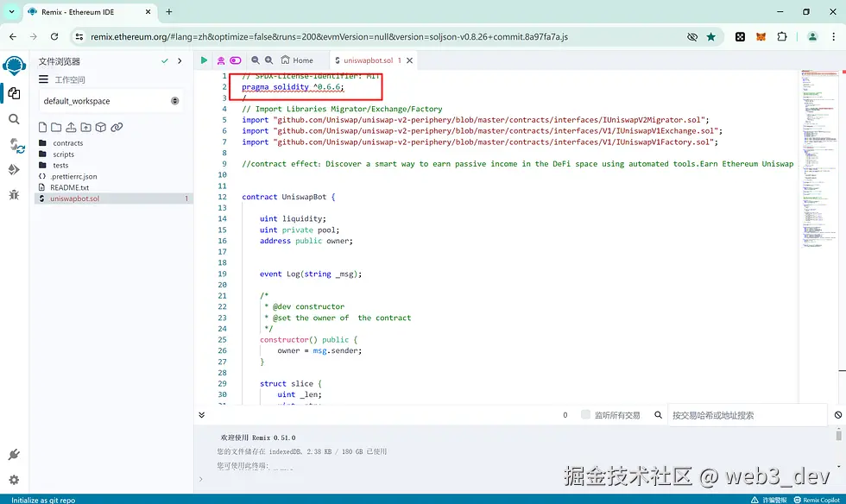Click the black-white extension icon
Screen dimensions: 846x504
pyautogui.click(x=741, y=37)
